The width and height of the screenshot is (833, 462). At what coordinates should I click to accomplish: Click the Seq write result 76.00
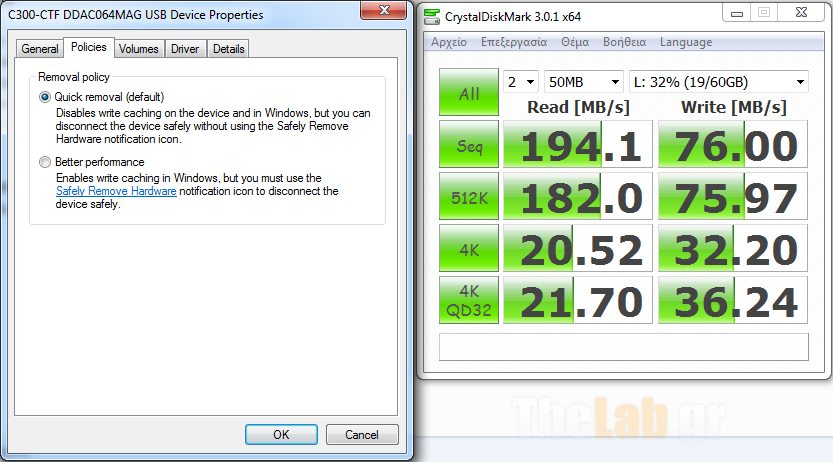(733, 144)
